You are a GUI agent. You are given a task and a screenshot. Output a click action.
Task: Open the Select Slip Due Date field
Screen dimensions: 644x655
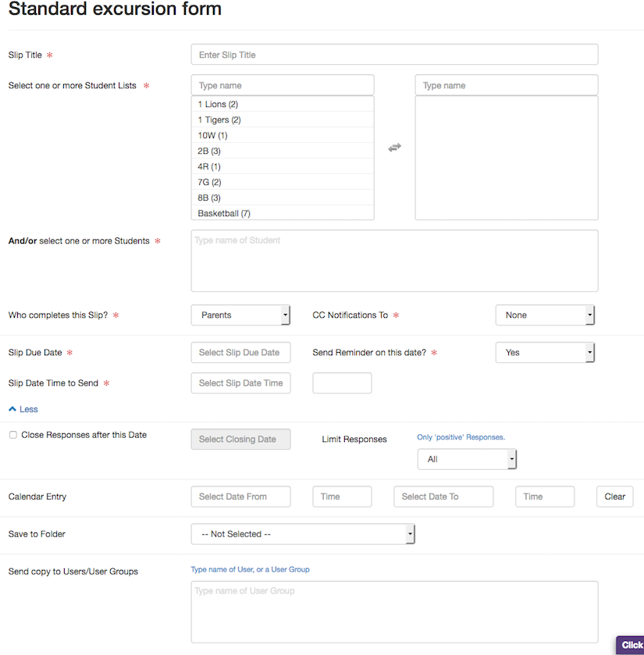(x=241, y=353)
